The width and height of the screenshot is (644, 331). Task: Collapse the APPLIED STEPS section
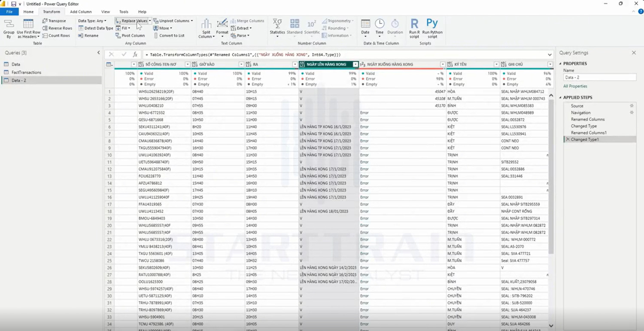[561, 97]
